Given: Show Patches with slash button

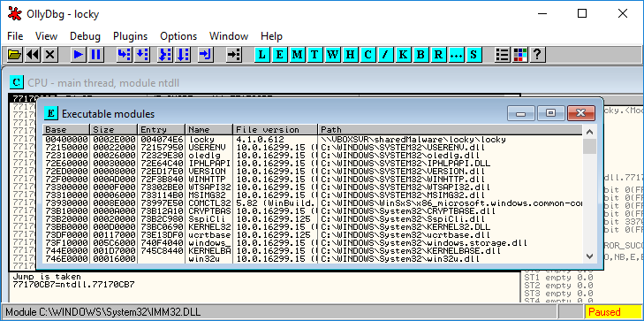Looking at the screenshot, I should 386,54.
